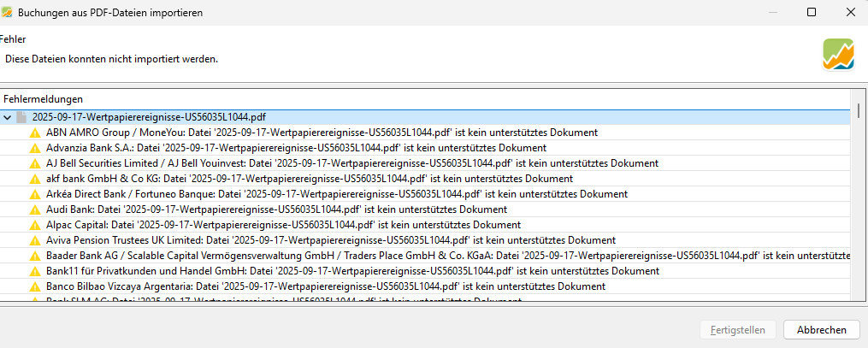Screen dimensions: 868x348
Task: Click the PDF file icon in the tree
Action: (x=22, y=117)
